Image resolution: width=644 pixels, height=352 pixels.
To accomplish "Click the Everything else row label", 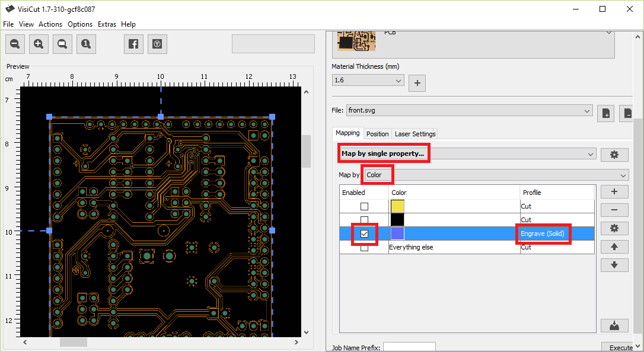I will [411, 247].
